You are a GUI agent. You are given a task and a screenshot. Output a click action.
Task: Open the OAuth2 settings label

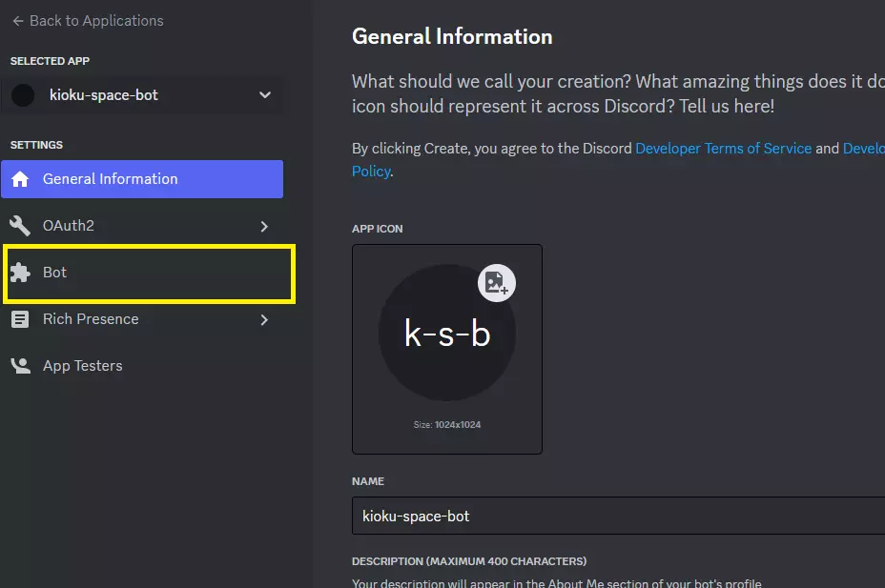[69, 226]
